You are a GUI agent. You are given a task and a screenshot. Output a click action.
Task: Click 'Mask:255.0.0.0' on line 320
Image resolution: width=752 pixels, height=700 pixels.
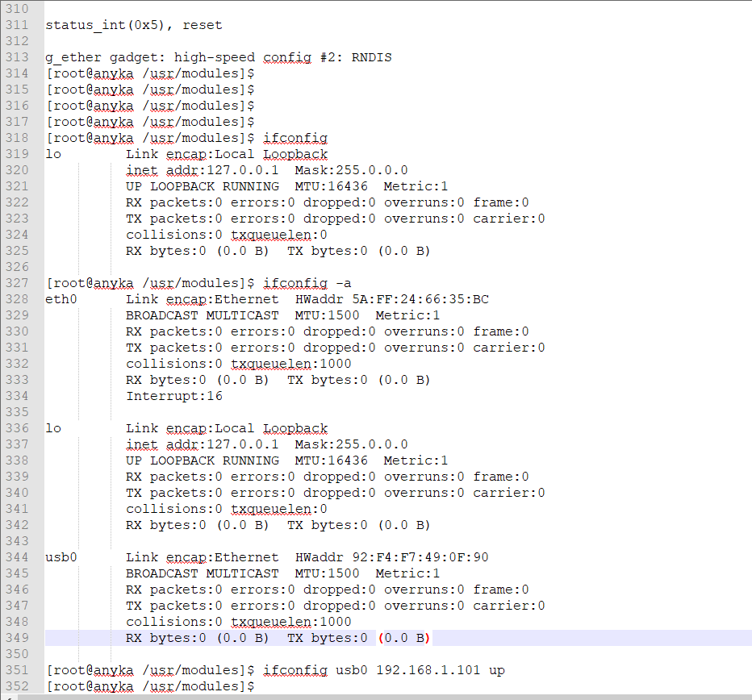[x=352, y=170]
